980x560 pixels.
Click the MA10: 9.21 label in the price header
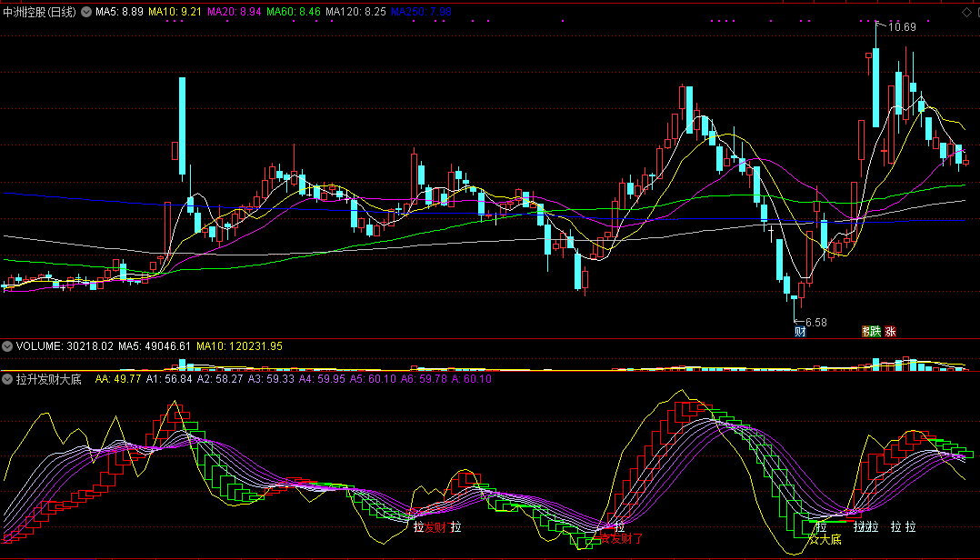[x=175, y=12]
